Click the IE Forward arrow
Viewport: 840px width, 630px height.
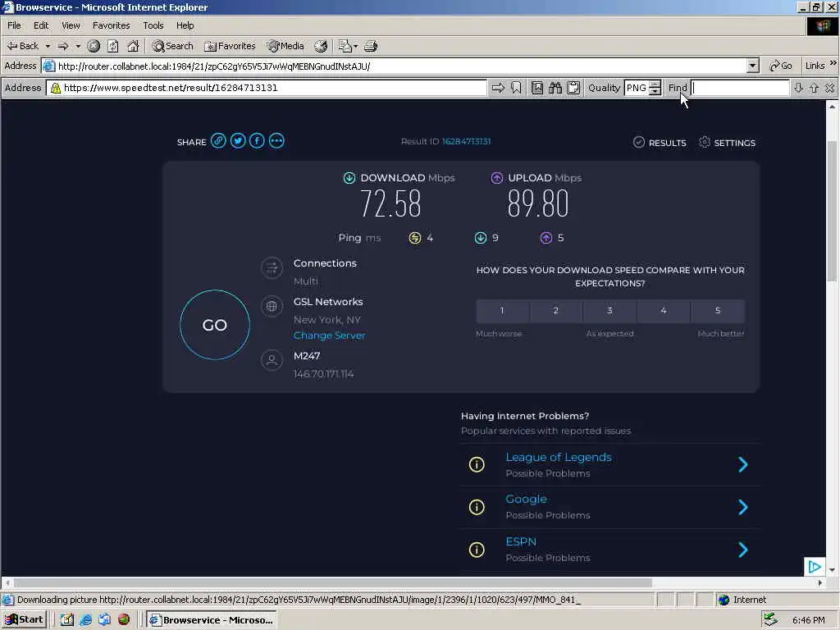(63, 46)
